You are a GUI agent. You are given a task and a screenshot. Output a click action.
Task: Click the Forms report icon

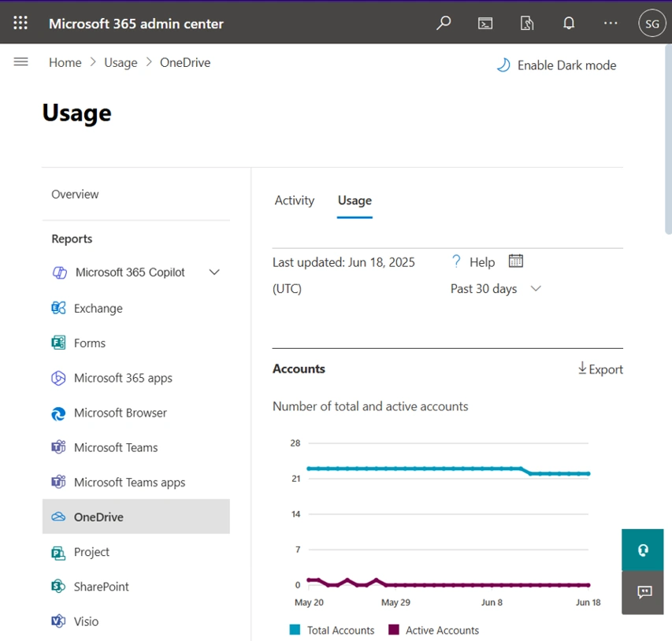(58, 343)
